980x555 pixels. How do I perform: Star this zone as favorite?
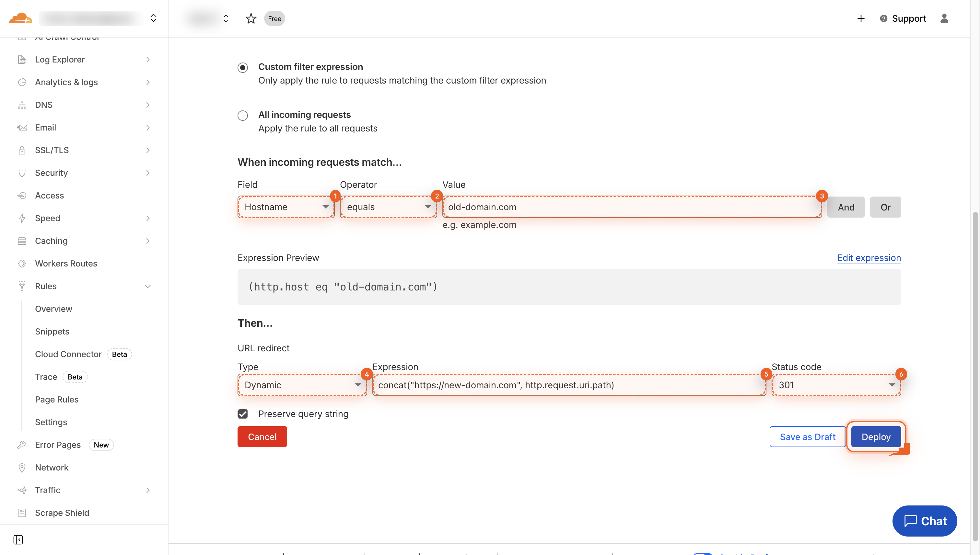pyautogui.click(x=251, y=18)
